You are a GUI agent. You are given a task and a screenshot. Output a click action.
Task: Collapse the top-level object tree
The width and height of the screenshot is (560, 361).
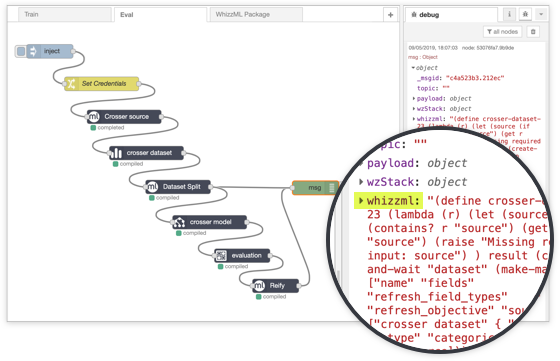click(413, 67)
